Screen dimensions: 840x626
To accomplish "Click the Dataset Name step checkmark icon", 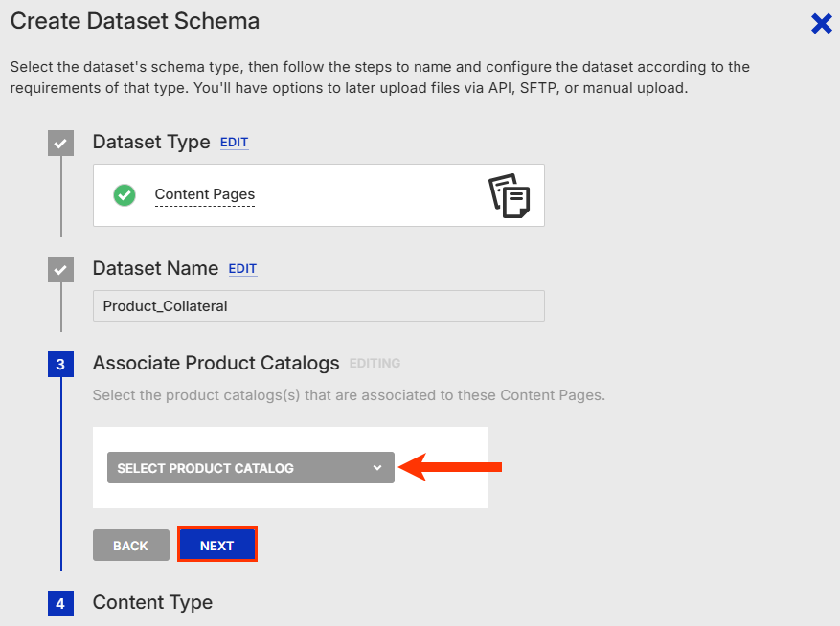I will [60, 269].
